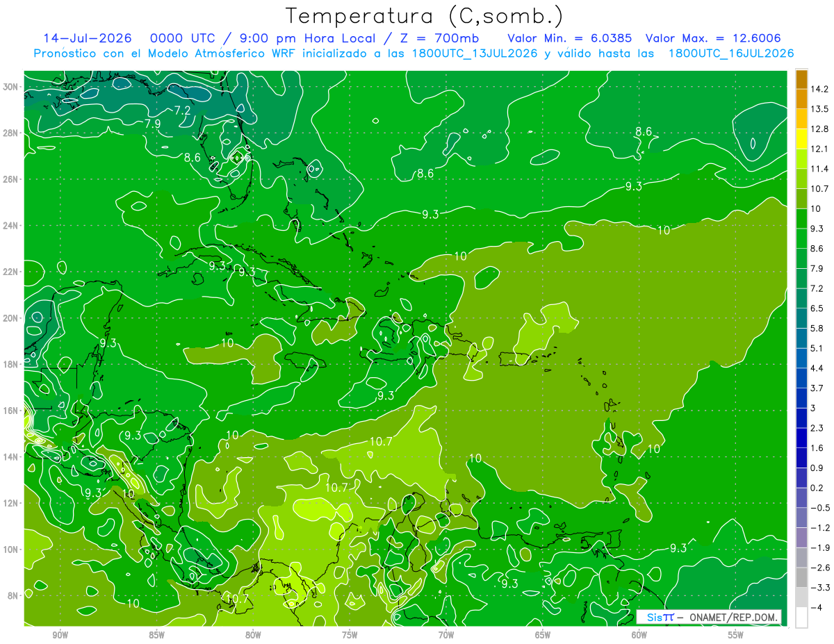The height and width of the screenshot is (644, 834).
Task: Click the '70W' longitude axis label
Action: (x=446, y=635)
